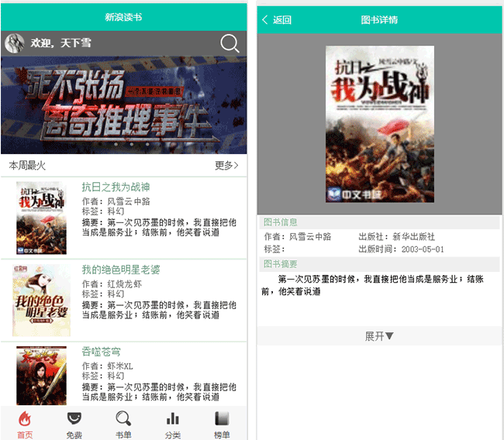Open book title 吞噬苍穹

[101, 352]
